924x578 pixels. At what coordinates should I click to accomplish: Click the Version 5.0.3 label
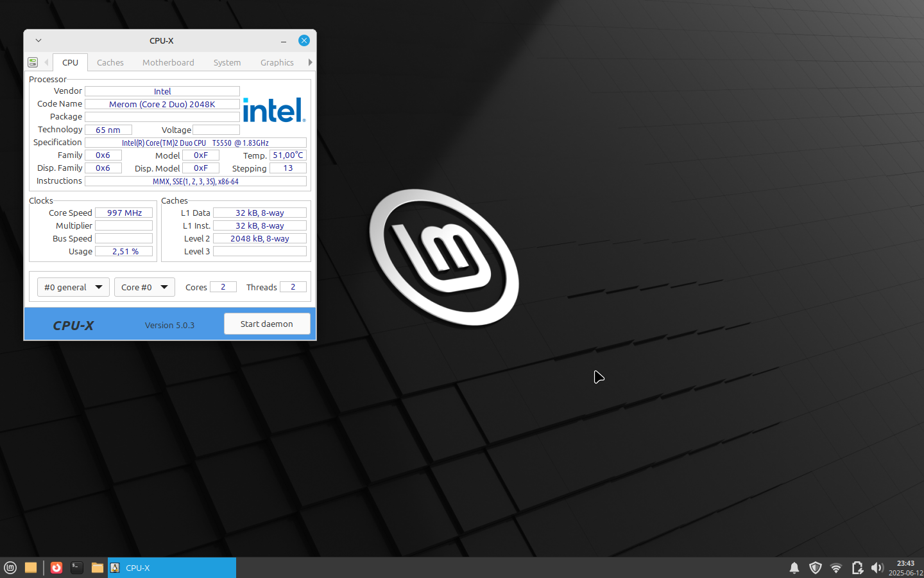pos(169,325)
